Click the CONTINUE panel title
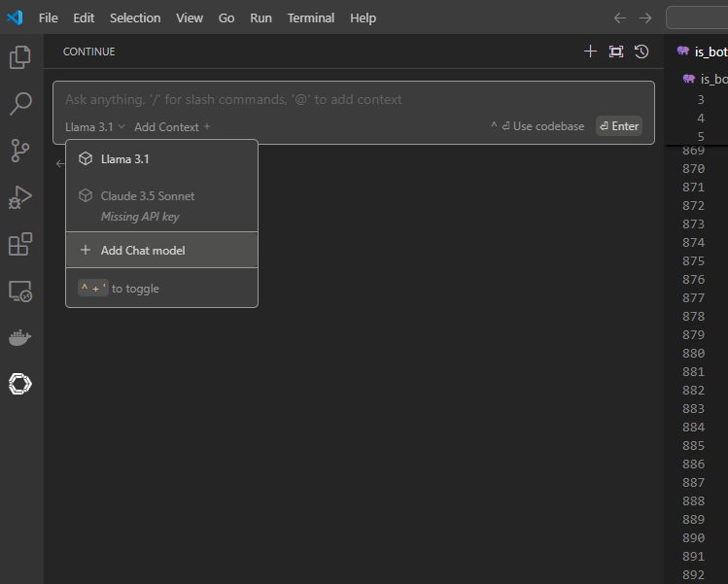 89,52
